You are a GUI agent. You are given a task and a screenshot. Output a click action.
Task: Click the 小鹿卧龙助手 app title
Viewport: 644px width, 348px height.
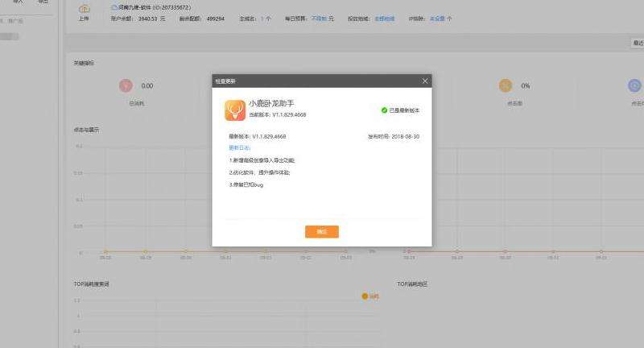point(271,104)
